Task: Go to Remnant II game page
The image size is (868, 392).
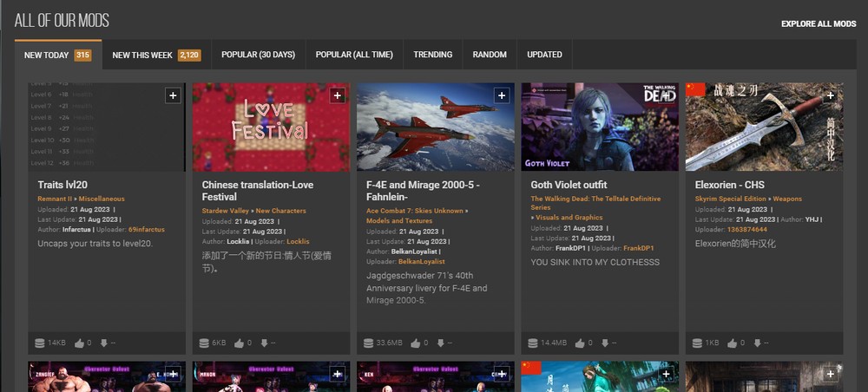Action: [x=55, y=199]
